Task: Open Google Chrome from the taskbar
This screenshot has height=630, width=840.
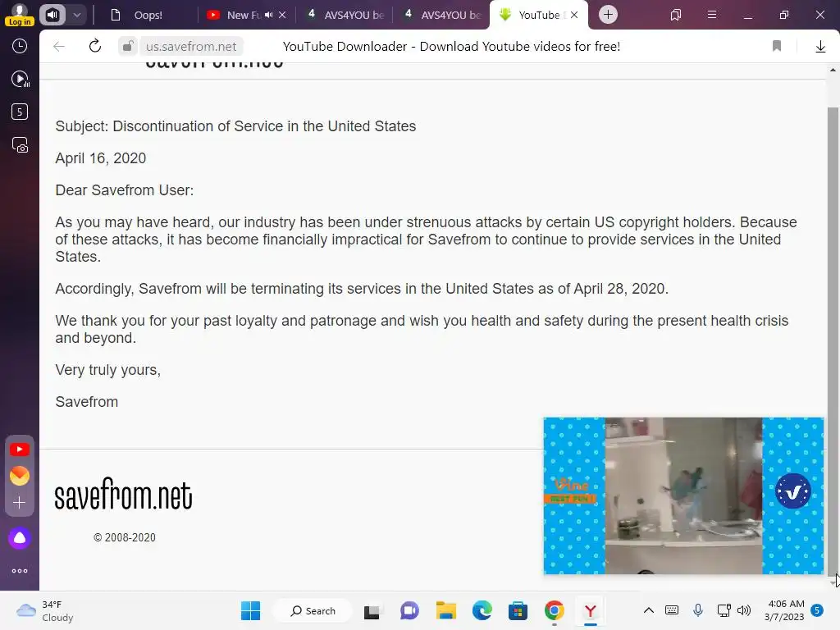Action: tap(555, 610)
